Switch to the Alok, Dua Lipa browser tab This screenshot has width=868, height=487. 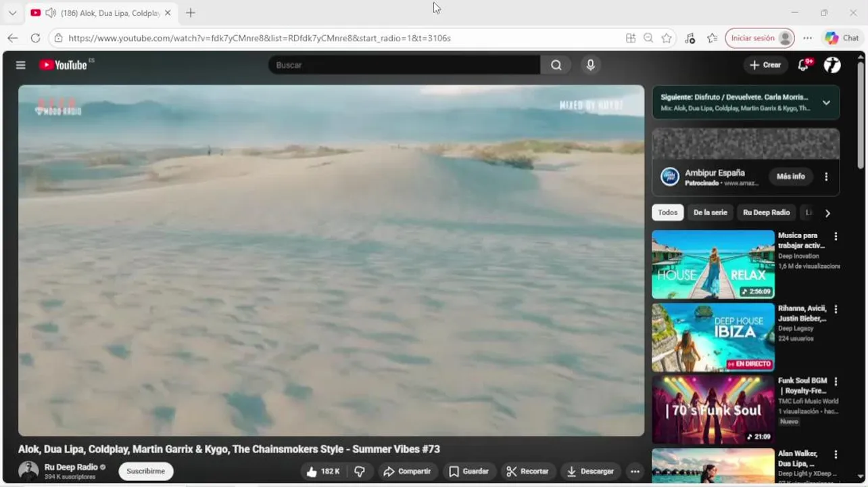(x=100, y=13)
